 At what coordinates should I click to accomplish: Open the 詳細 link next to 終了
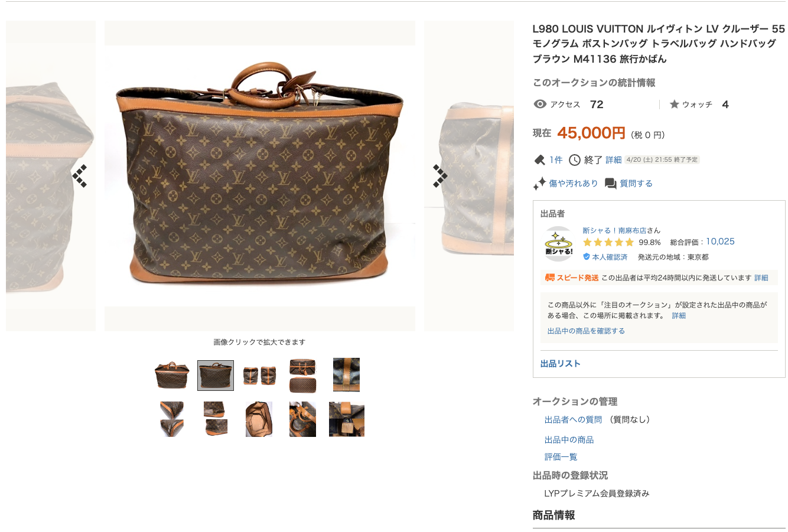[x=614, y=160]
